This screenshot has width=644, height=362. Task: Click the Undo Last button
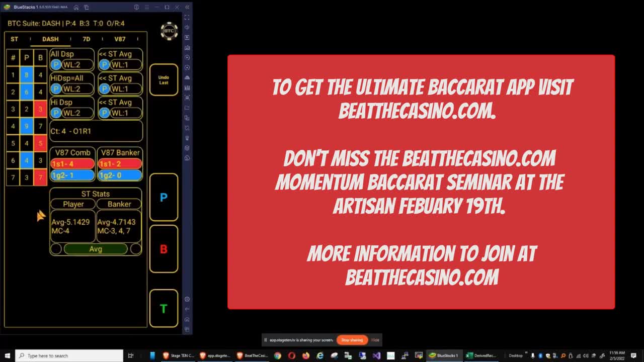pos(164,80)
